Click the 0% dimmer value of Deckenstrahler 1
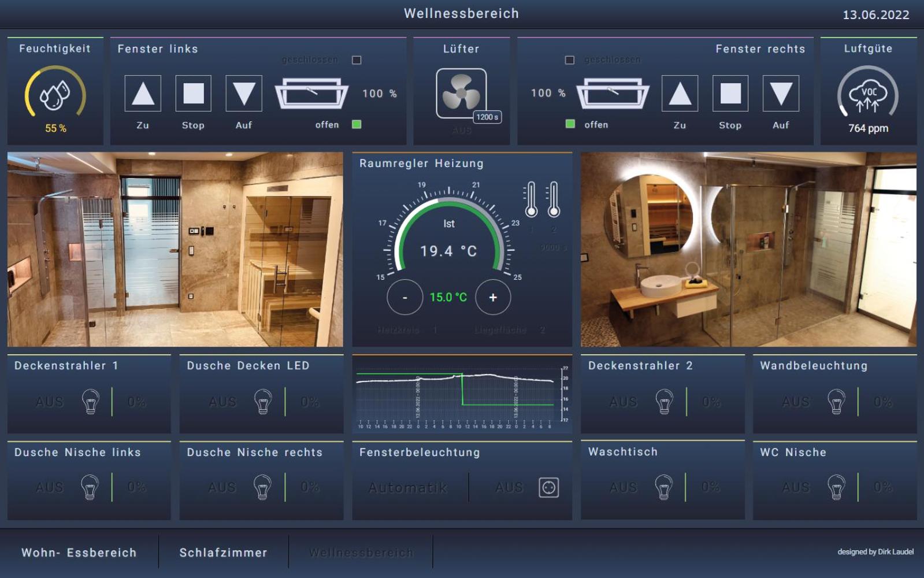Image resolution: width=924 pixels, height=578 pixels. (x=137, y=402)
